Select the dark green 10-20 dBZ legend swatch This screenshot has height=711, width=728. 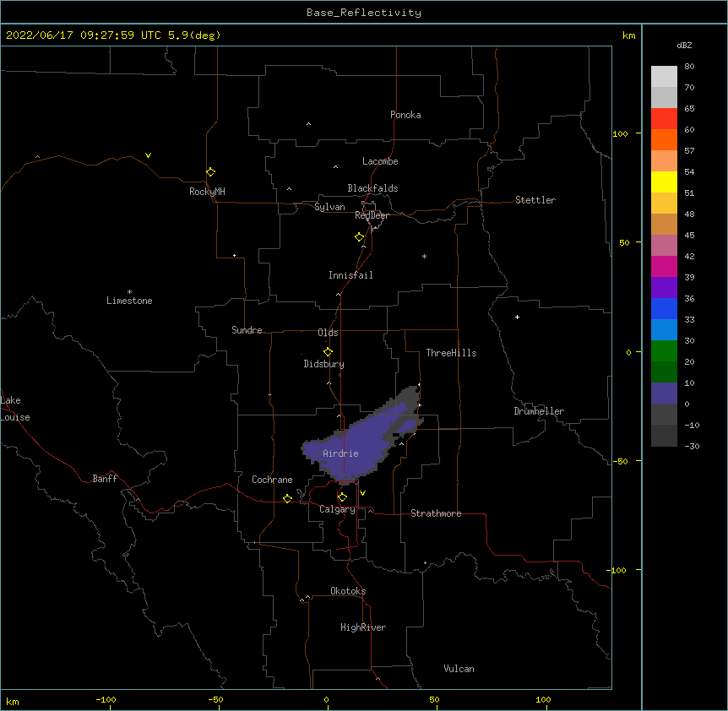click(664, 372)
